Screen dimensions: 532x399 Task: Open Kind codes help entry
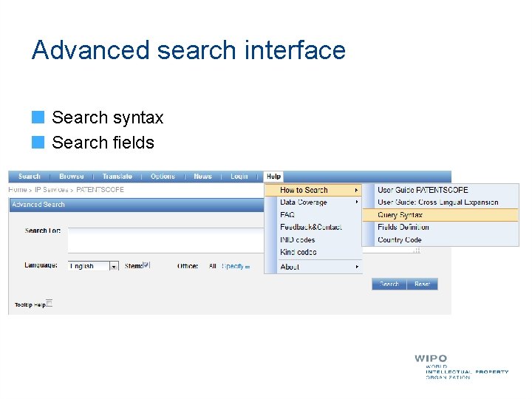tap(299, 252)
